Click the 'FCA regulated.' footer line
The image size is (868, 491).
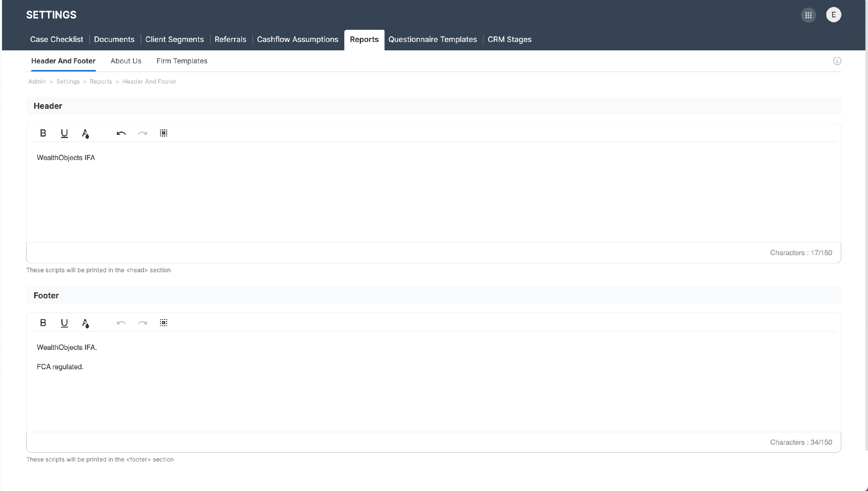pyautogui.click(x=60, y=367)
